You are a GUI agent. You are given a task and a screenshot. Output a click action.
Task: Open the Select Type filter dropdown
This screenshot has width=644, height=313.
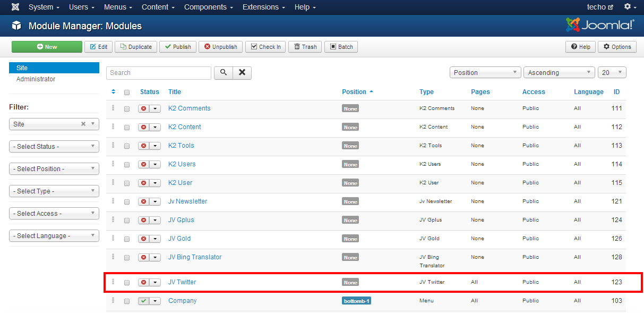click(x=54, y=191)
